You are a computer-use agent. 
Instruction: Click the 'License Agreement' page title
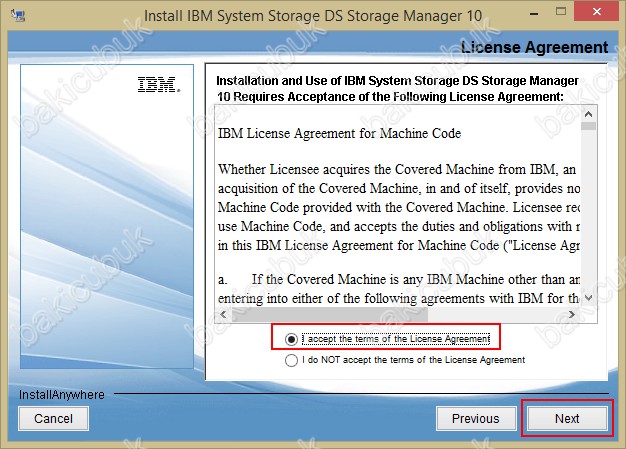[x=535, y=47]
